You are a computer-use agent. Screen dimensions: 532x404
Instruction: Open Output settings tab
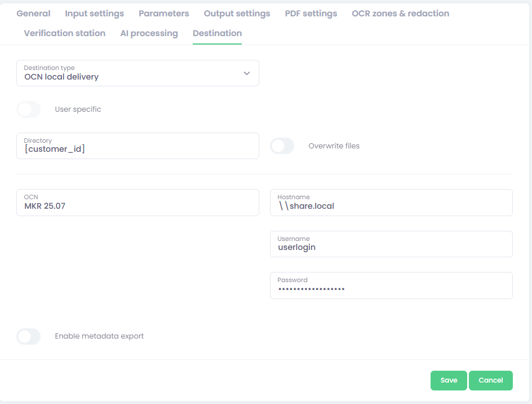click(237, 14)
